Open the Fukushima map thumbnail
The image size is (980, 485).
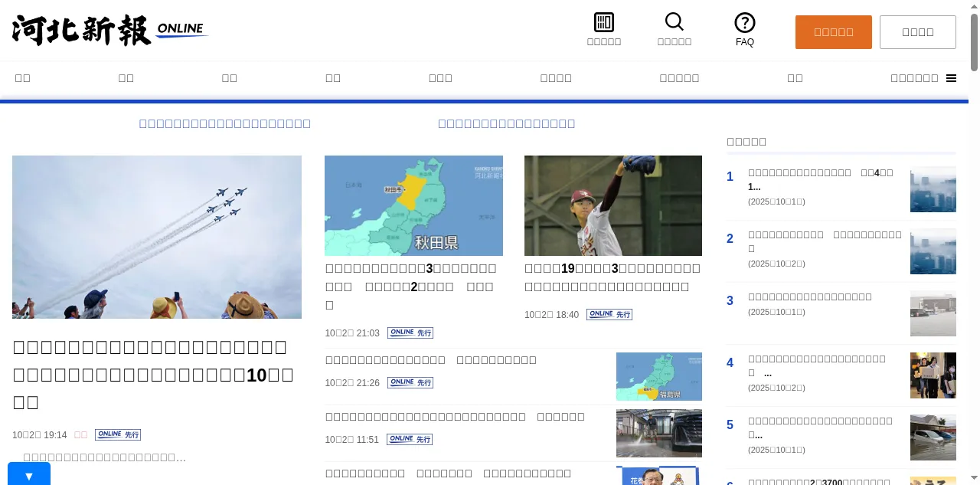click(x=659, y=376)
